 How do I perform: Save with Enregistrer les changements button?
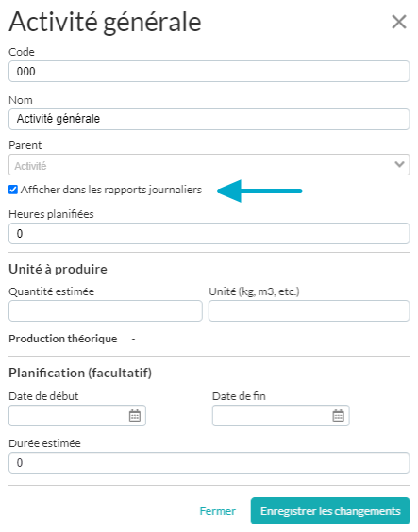pos(330,510)
